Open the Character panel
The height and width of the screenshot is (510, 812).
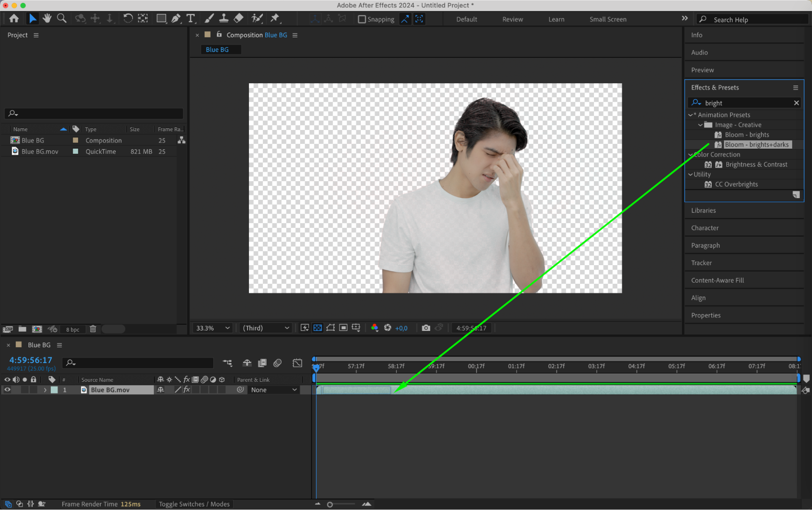(x=705, y=228)
